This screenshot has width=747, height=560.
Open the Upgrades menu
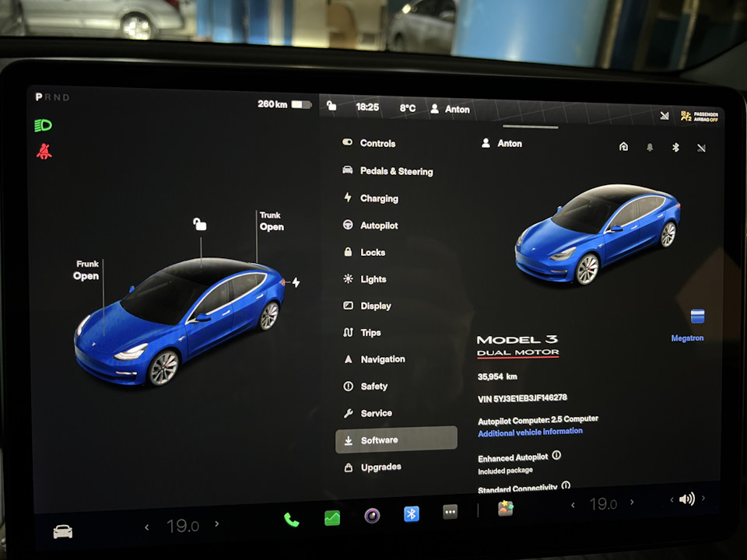point(373,467)
